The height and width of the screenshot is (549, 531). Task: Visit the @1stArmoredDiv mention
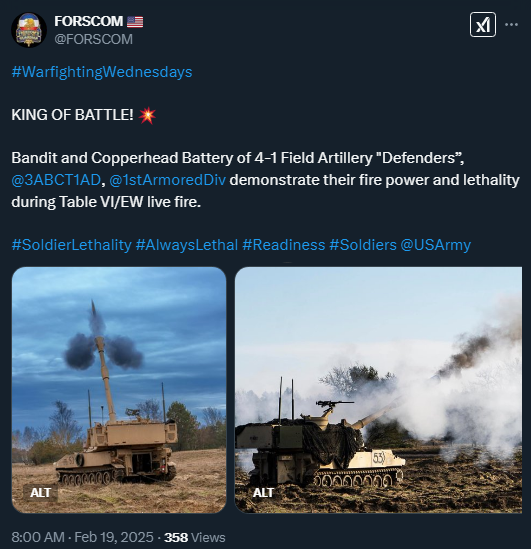168,180
